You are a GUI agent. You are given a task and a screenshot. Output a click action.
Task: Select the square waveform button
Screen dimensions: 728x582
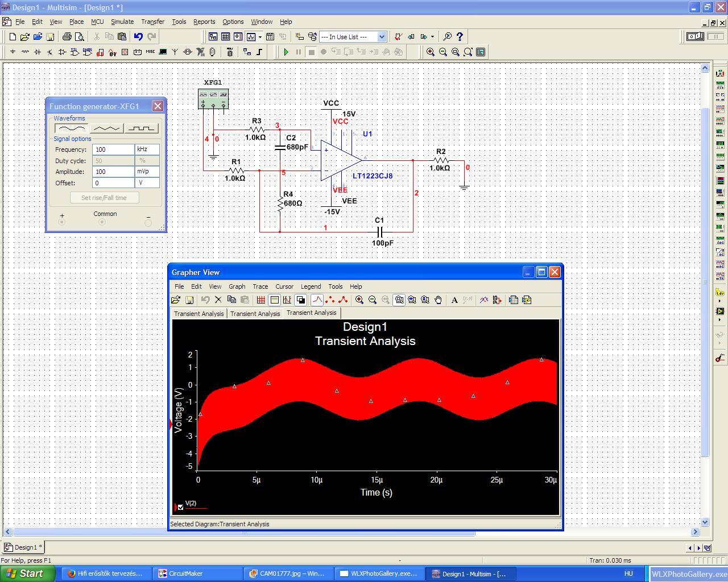[141, 128]
